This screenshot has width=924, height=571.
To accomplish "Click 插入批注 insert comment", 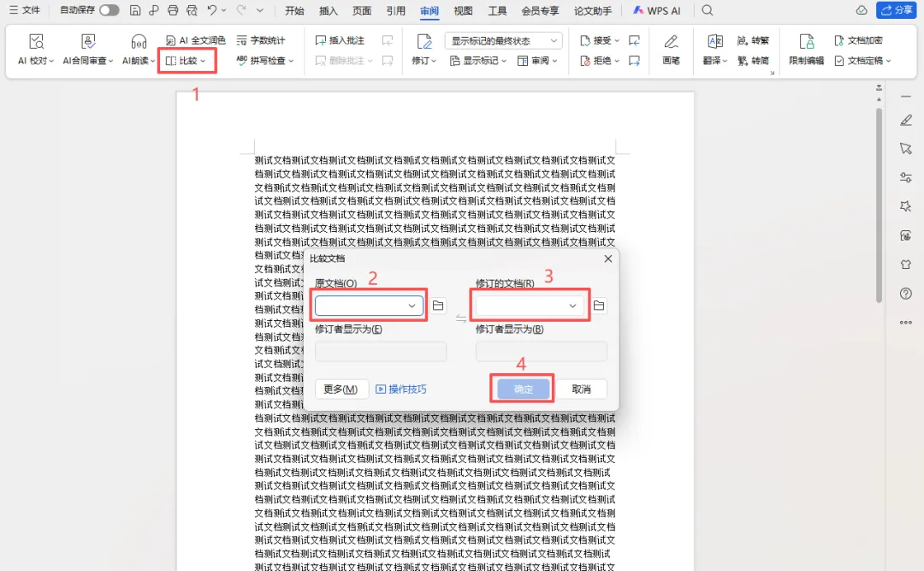I will point(340,40).
